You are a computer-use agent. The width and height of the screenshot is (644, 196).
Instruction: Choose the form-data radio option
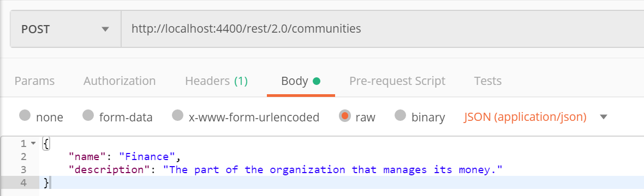pos(88,116)
